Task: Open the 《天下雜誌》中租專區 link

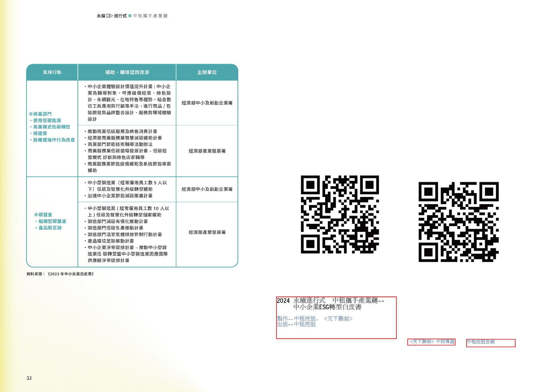Action: [432, 342]
